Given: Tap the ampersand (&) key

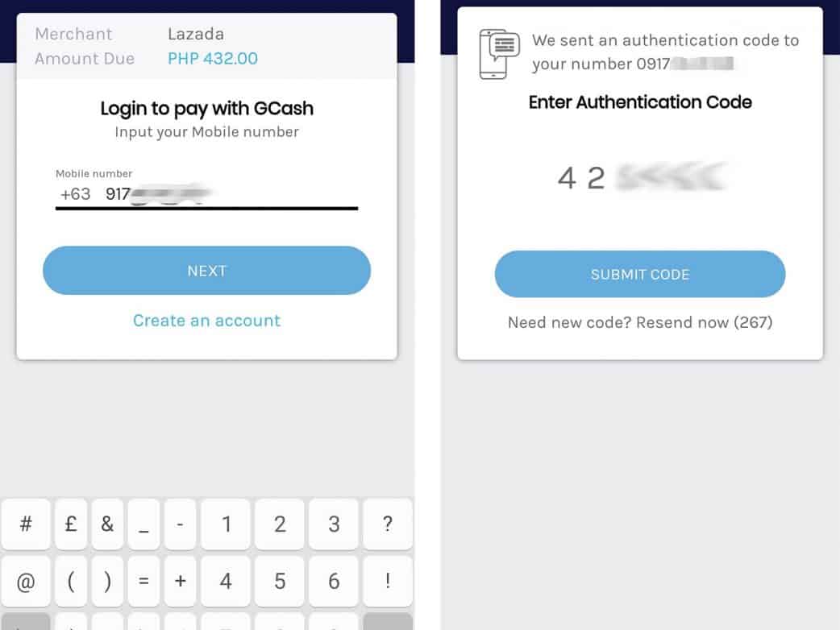Looking at the screenshot, I should tap(107, 524).
